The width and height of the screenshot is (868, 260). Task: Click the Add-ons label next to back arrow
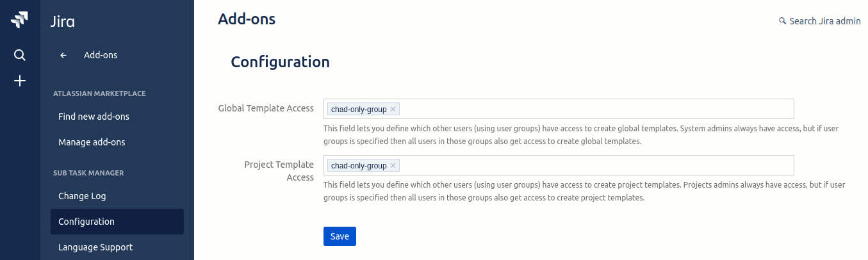pos(101,55)
